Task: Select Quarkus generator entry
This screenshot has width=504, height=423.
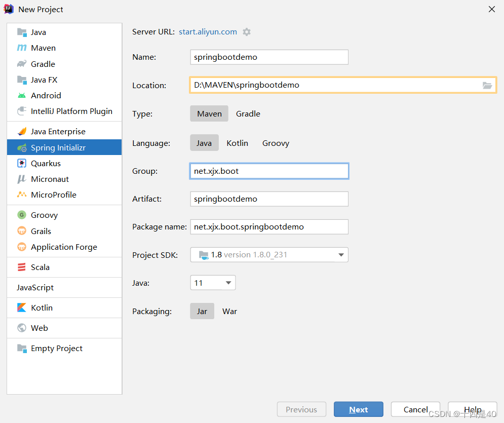Action: 64,163
